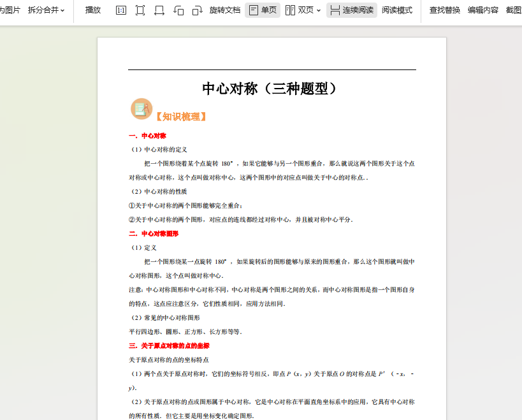522x420 pixels.
Task: Open the 双页 dropdown arrow
Action: (319, 11)
